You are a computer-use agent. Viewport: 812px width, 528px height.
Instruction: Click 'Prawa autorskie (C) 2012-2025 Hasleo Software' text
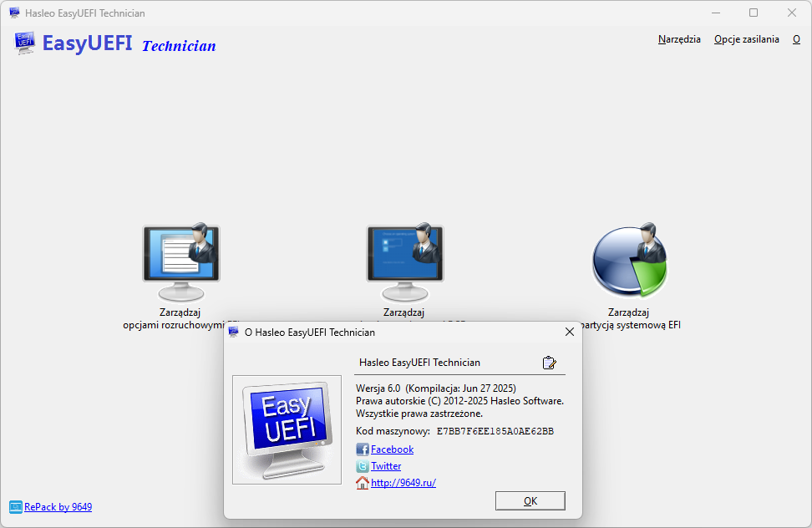click(459, 401)
